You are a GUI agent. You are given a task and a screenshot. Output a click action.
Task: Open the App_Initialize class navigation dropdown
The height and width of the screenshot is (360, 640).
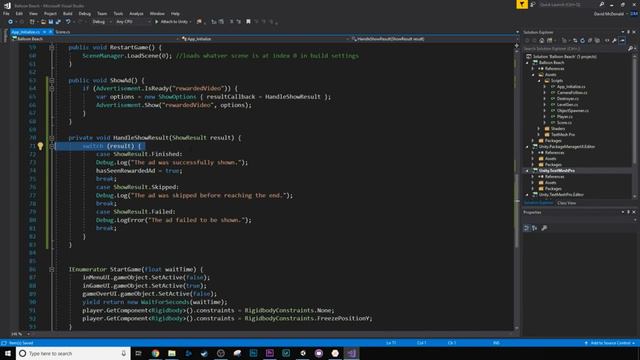click(265, 39)
